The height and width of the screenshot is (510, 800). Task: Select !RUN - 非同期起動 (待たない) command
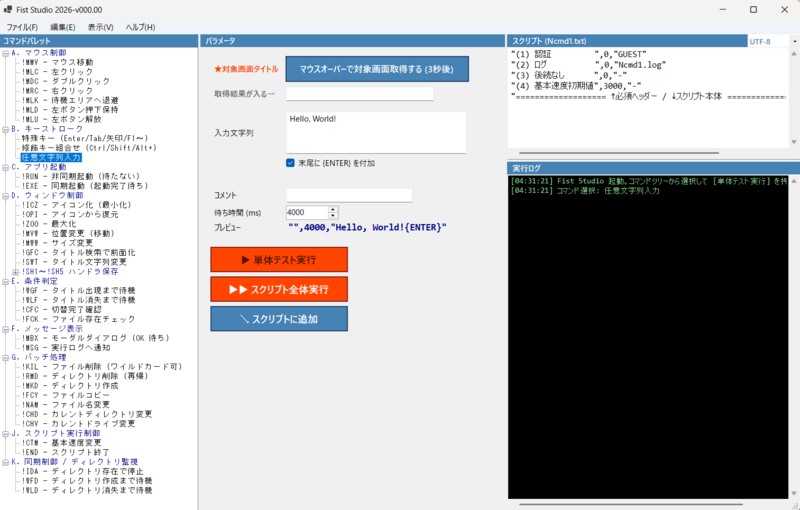coord(81,176)
